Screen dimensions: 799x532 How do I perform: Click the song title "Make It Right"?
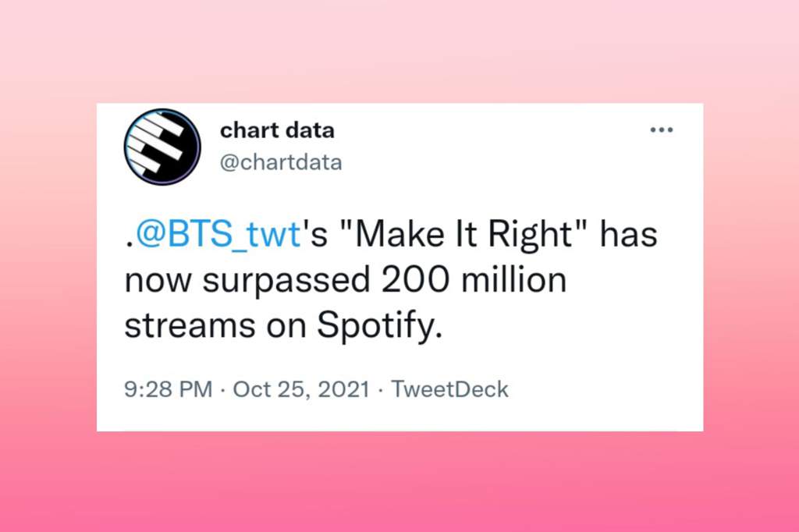pos(464,234)
